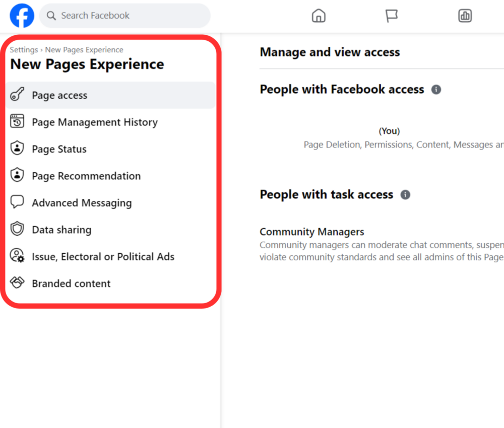Click the Page Management History clock icon
Image resolution: width=504 pixels, height=428 pixels.
[x=17, y=121]
